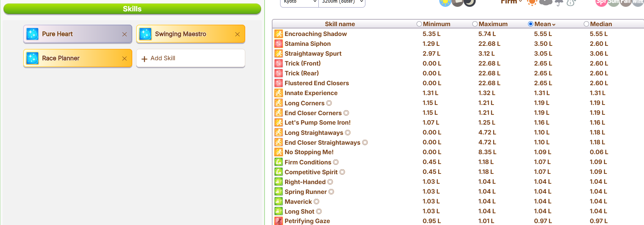Click the Trick (Rear) skill icon
644x225 pixels.
(279, 73)
